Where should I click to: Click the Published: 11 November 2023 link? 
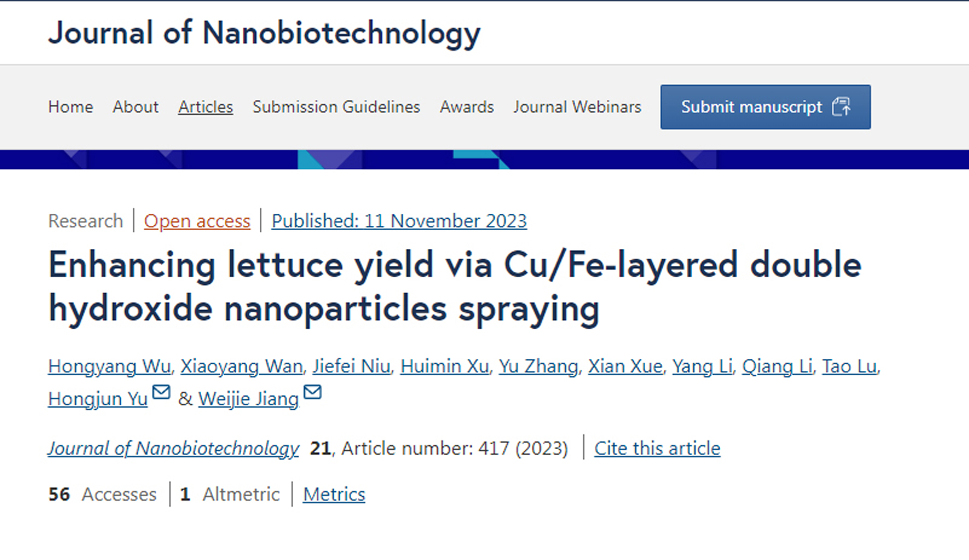(x=399, y=221)
